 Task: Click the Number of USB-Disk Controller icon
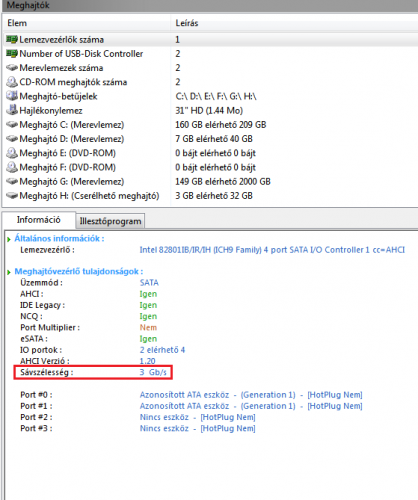12,54
